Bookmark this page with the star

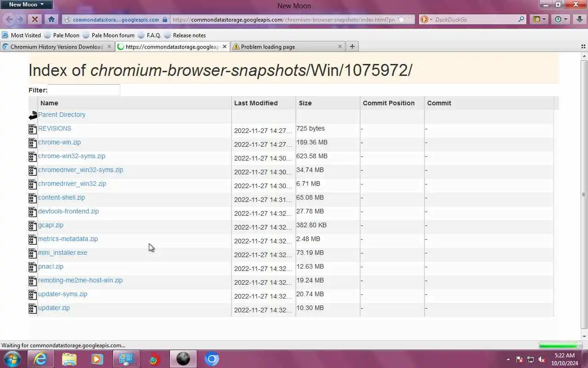click(401, 20)
